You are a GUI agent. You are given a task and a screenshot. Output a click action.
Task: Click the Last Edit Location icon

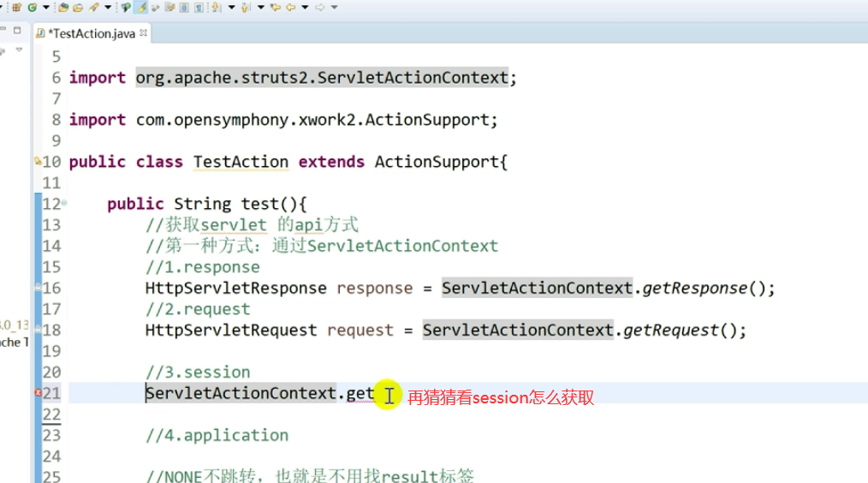pyautogui.click(x=275, y=8)
